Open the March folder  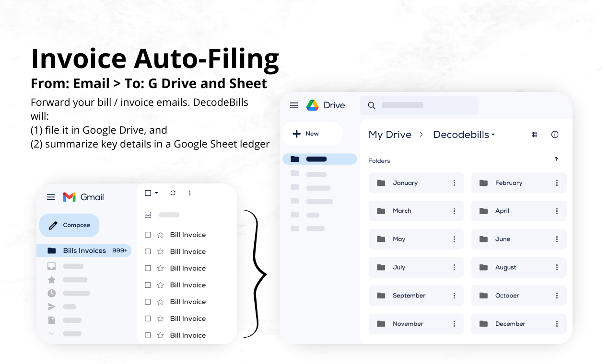[416, 211]
